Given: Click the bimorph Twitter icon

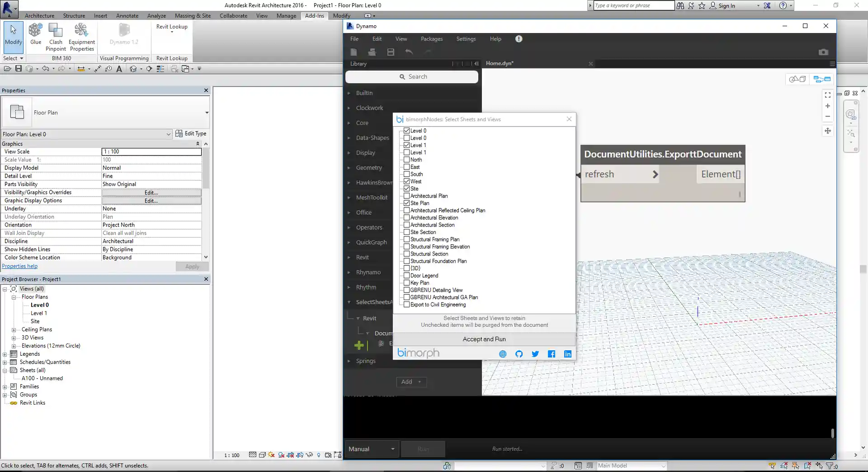Looking at the screenshot, I should point(535,354).
